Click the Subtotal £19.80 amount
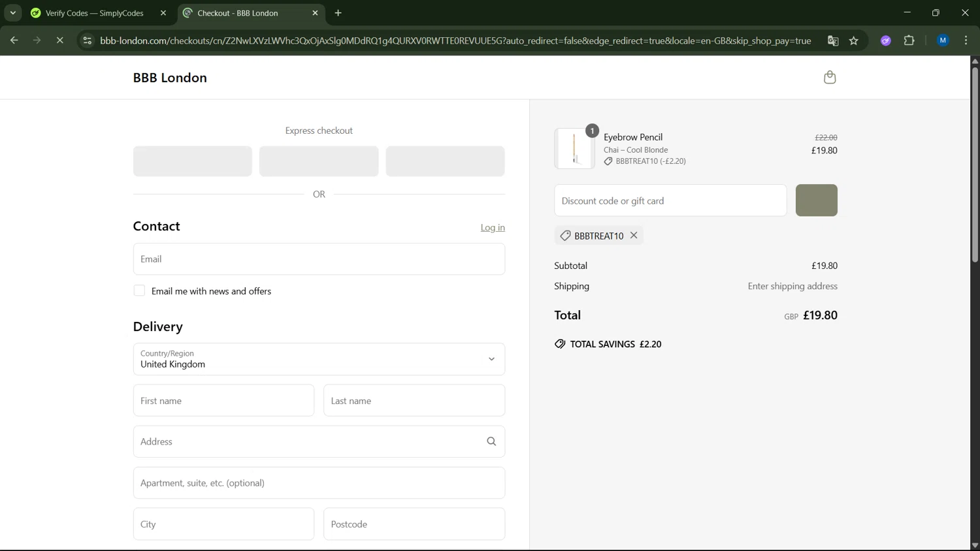980x551 pixels. (825, 266)
